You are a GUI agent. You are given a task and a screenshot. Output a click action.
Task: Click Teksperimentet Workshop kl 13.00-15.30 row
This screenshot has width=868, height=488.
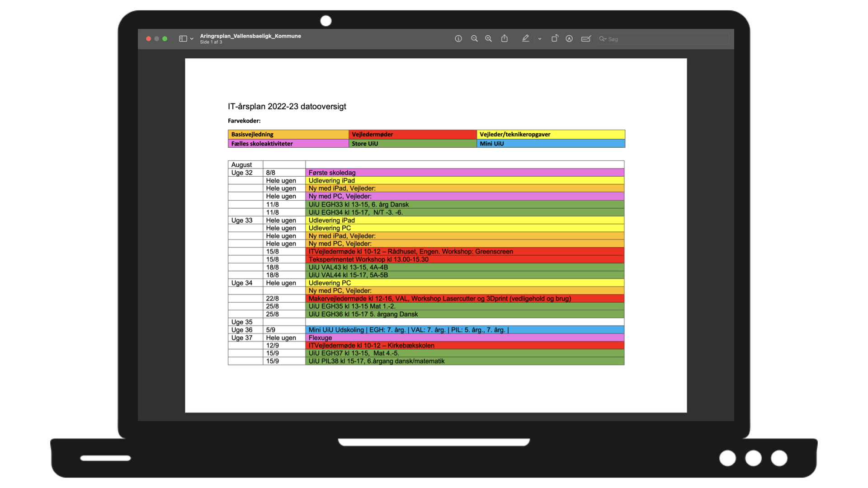pyautogui.click(x=465, y=259)
